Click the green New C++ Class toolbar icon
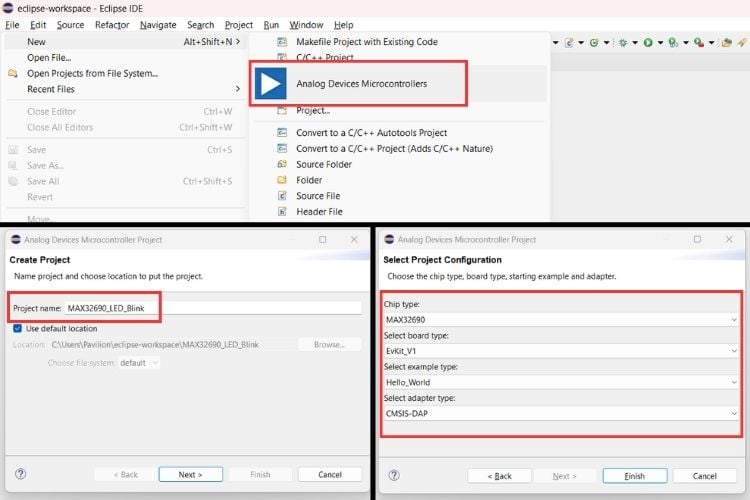 (x=594, y=43)
